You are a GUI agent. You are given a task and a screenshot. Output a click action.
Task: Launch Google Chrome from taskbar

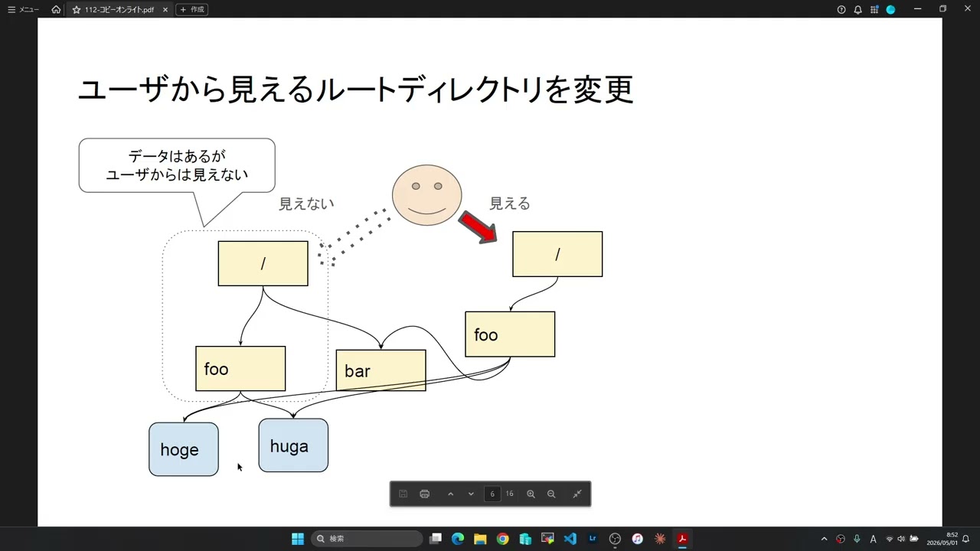click(502, 539)
